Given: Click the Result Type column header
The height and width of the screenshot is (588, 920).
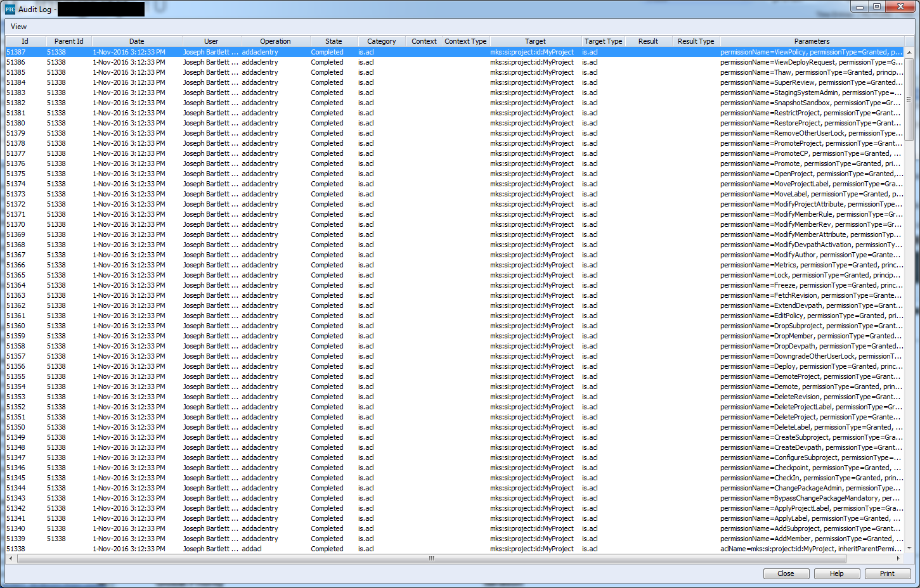Looking at the screenshot, I should pos(696,41).
